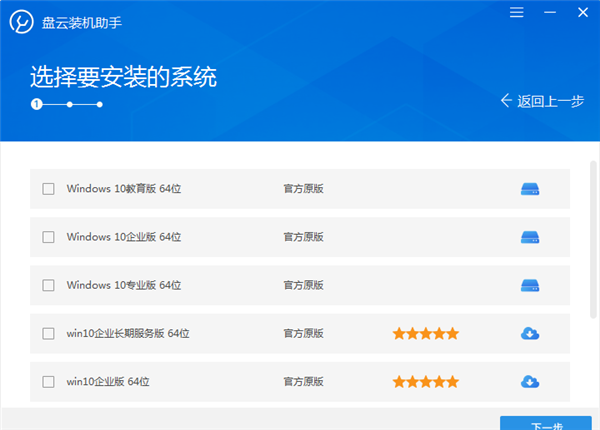The height and width of the screenshot is (430, 600).
Task: Click local disk icon for Windows 10专业版
Action: (x=530, y=285)
